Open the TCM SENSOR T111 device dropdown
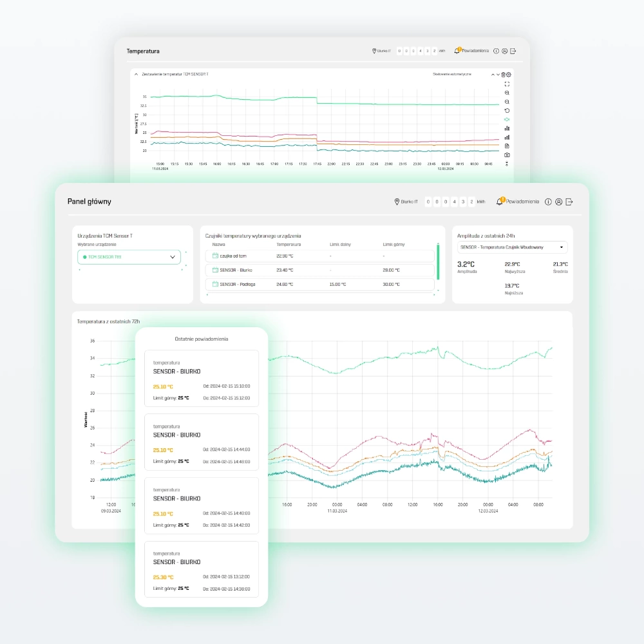The width and height of the screenshot is (644, 644). [129, 257]
